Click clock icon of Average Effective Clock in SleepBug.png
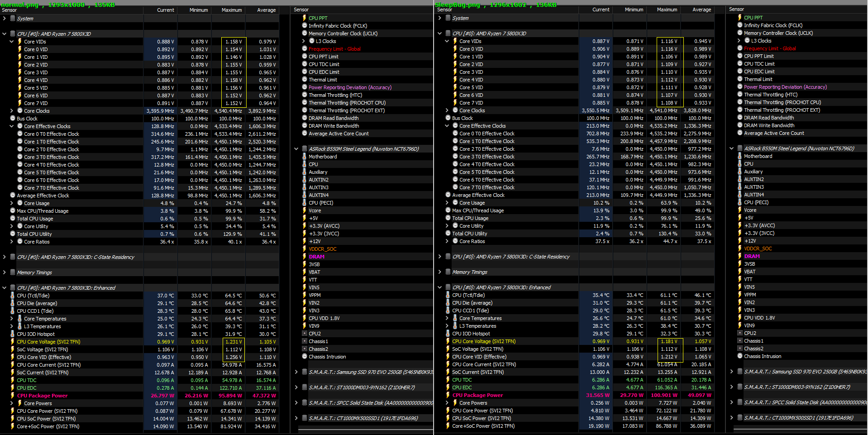868x435 pixels. 448,195
